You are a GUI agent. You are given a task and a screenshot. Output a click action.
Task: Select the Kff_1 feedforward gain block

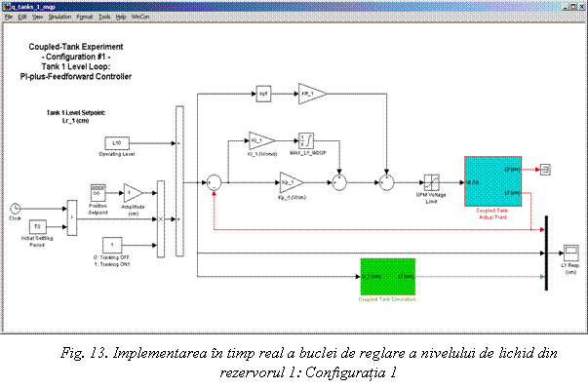312,94
